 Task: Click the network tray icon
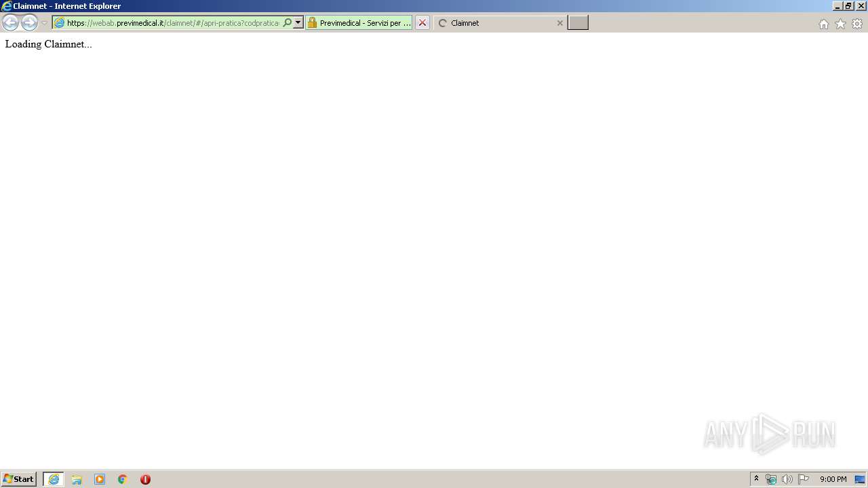[771, 479]
